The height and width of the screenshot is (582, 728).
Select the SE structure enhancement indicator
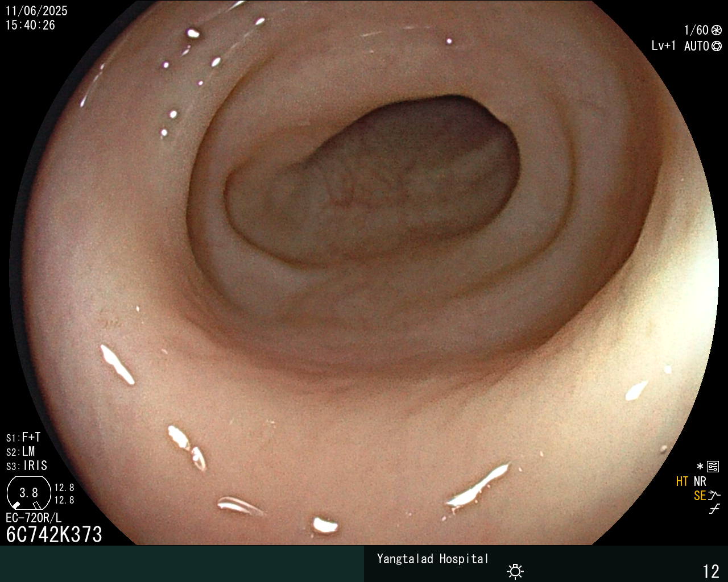[x=700, y=496]
